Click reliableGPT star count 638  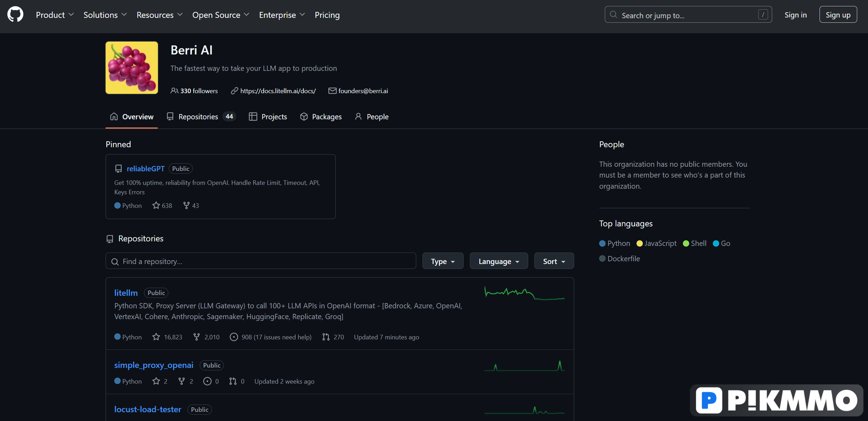[162, 205]
